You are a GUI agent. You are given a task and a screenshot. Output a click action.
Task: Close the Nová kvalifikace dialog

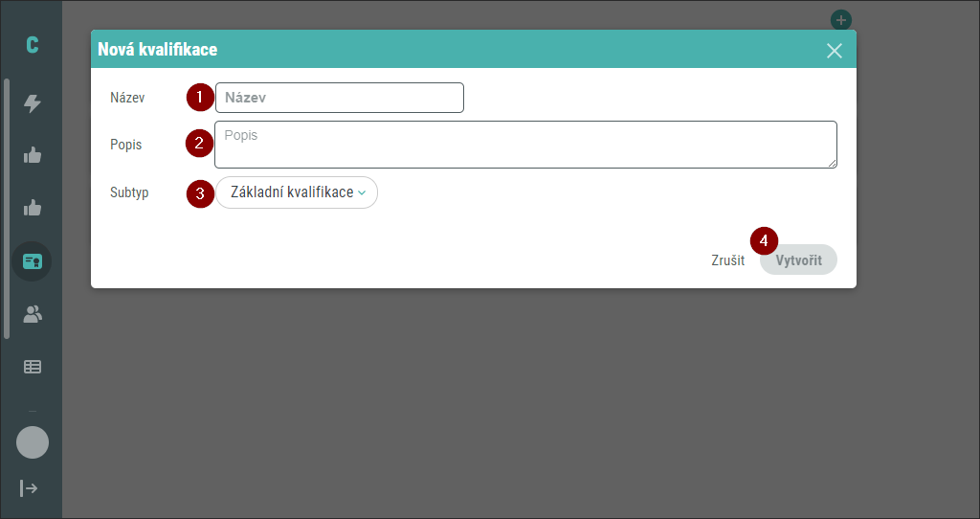tap(835, 51)
